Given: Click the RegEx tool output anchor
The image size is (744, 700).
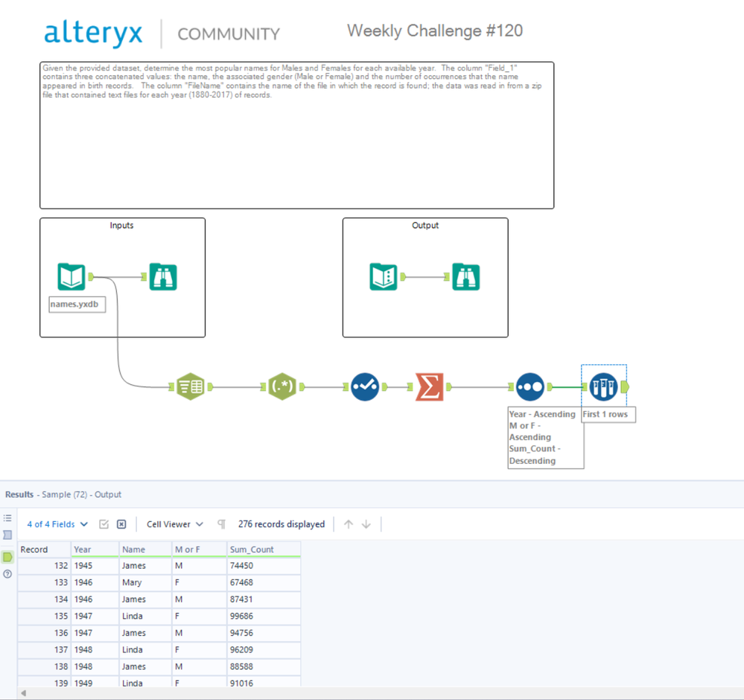Looking at the screenshot, I should [302, 386].
